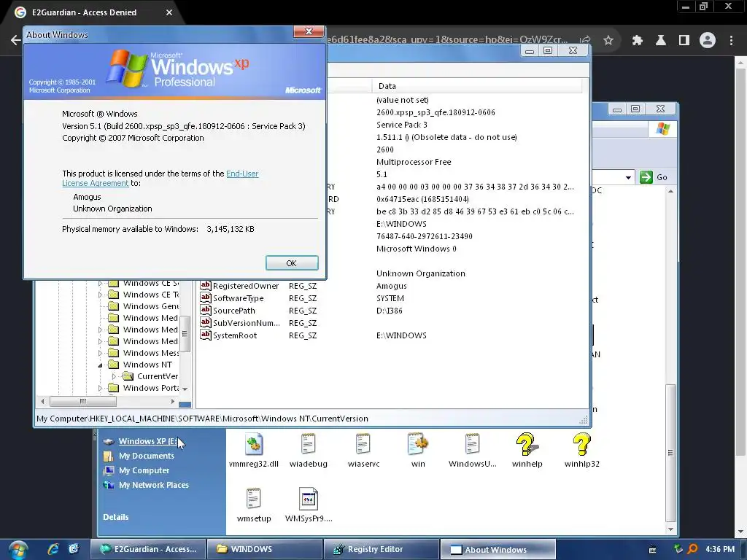The image size is (747, 560).
Task: Open the Chrome side panel icon
Action: [684, 40]
